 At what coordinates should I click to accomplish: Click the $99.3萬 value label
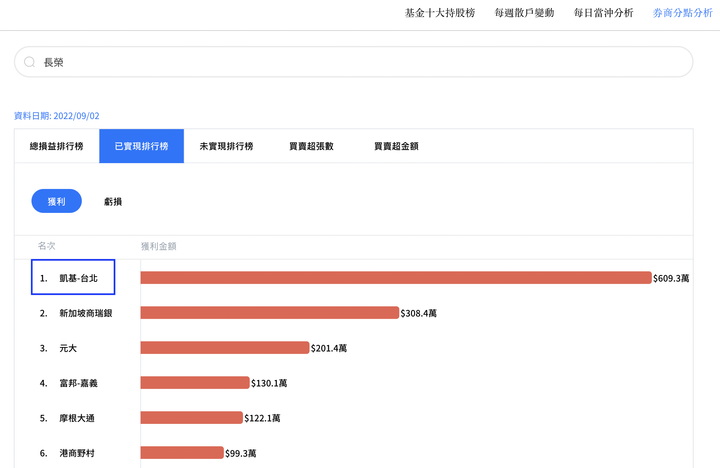(x=241, y=453)
